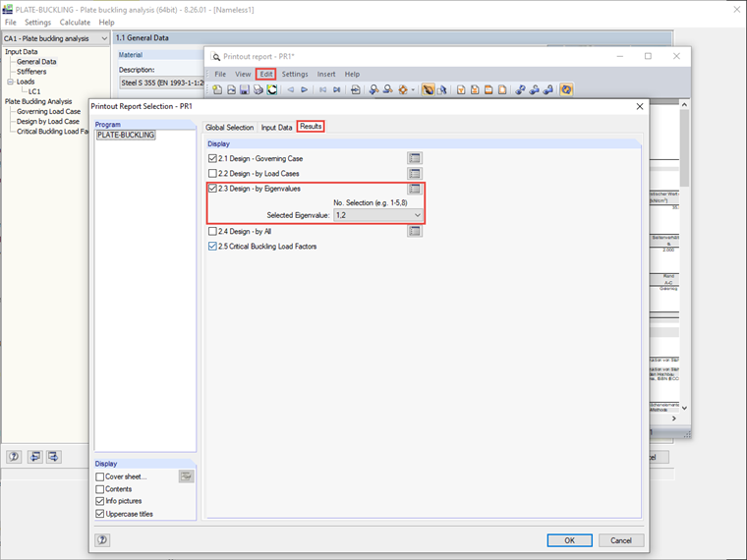Open details for 2.3 Design by Eigenvalues
Viewport: 747px width, 560px height.
tap(415, 189)
